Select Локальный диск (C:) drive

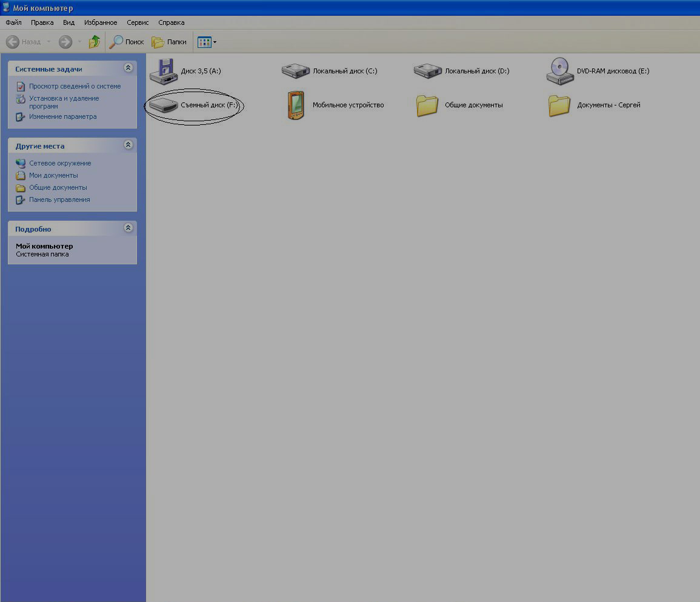point(295,71)
